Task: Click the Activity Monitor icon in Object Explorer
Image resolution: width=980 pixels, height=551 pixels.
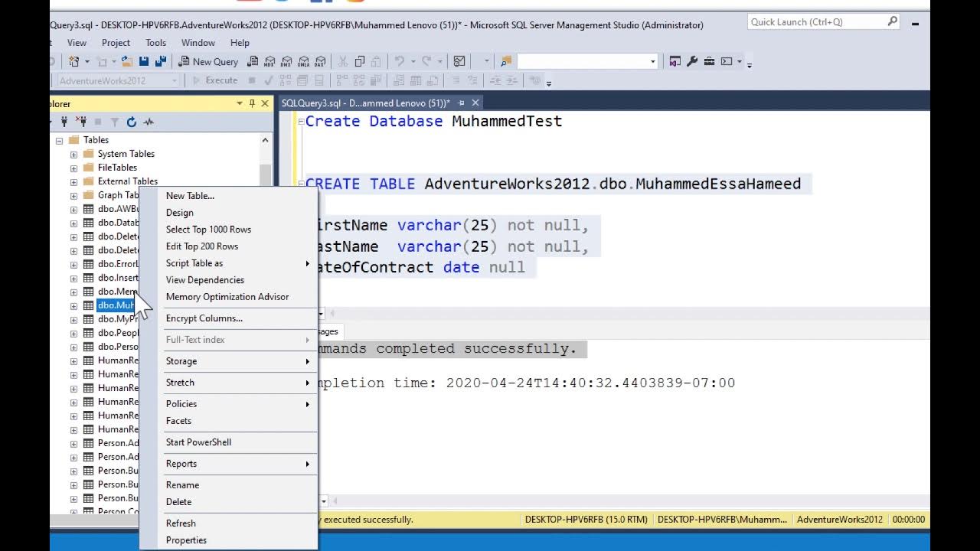Action: [149, 122]
